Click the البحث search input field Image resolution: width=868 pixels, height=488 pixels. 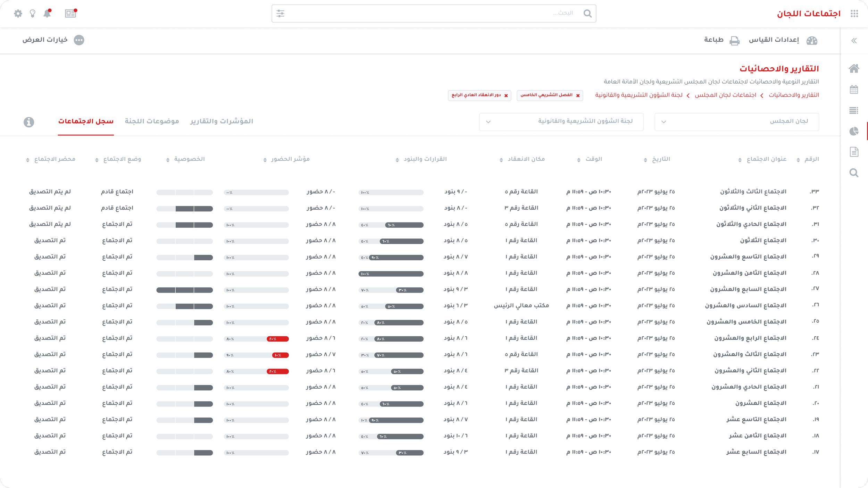(x=434, y=14)
